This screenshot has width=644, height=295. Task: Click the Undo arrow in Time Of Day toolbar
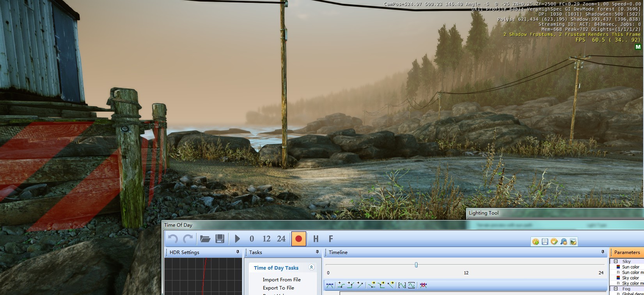tap(172, 238)
